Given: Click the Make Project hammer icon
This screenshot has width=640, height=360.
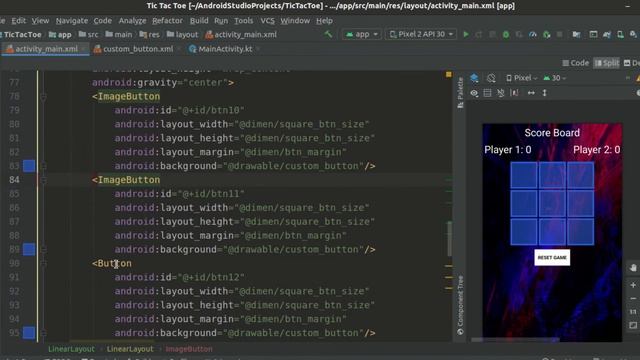Looking at the screenshot, I should (328, 34).
